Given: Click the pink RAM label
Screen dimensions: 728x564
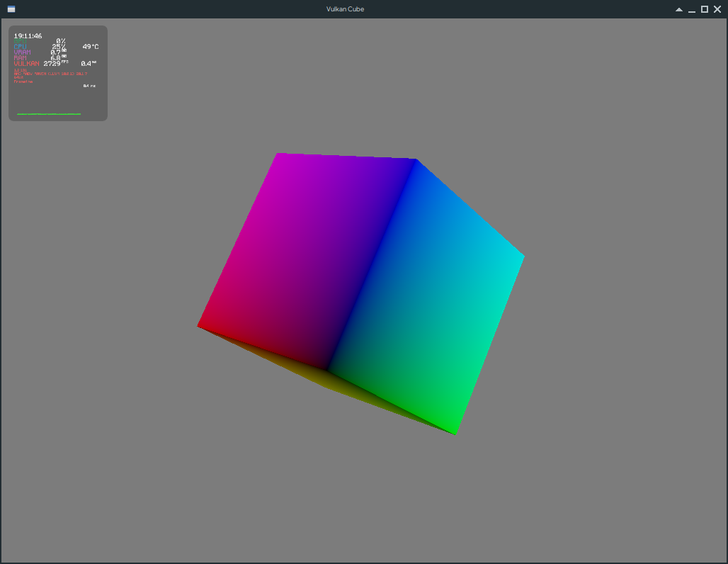Looking at the screenshot, I should tap(20, 58).
